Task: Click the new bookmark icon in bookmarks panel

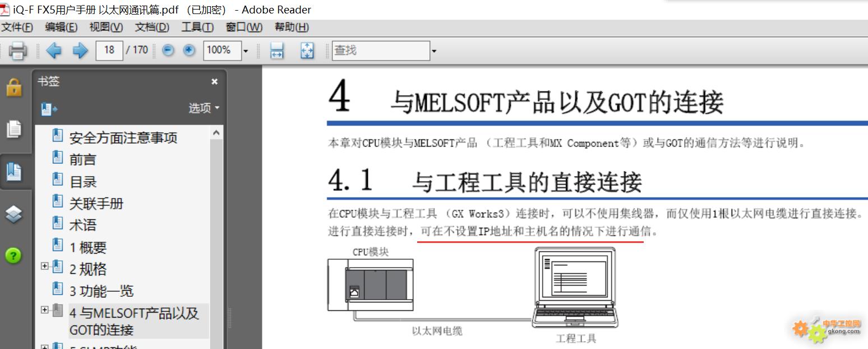Action: coord(49,108)
